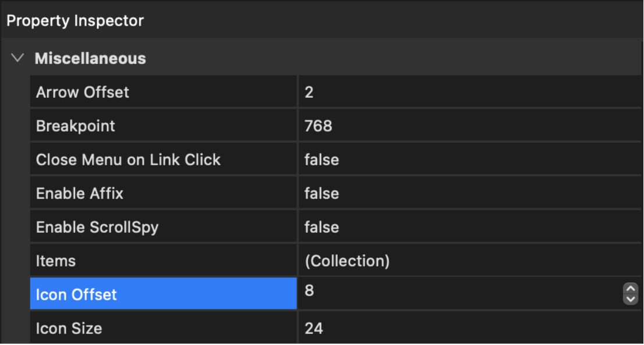
Task: Select the Breakpoint property label
Action: pos(76,126)
